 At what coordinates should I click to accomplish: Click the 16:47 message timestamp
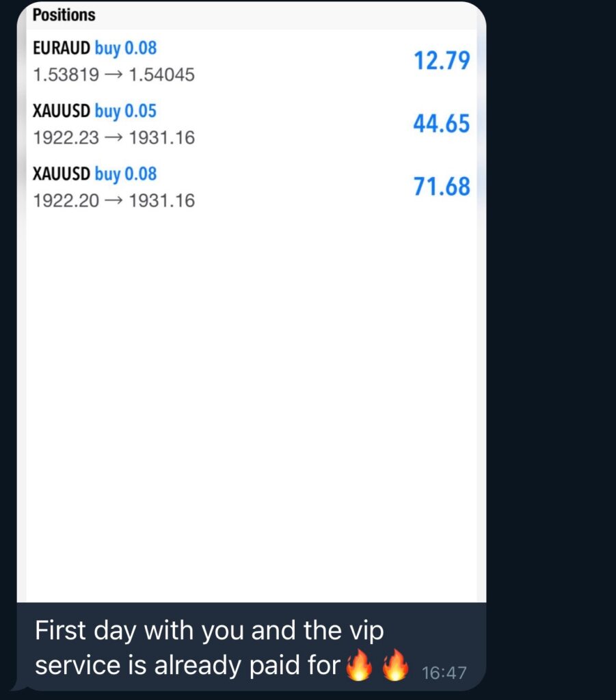click(444, 673)
